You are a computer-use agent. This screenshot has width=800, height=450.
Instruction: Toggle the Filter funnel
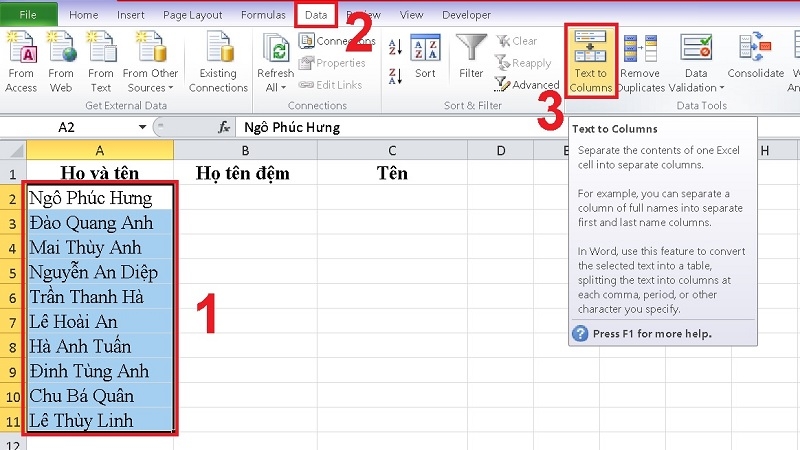point(471,56)
